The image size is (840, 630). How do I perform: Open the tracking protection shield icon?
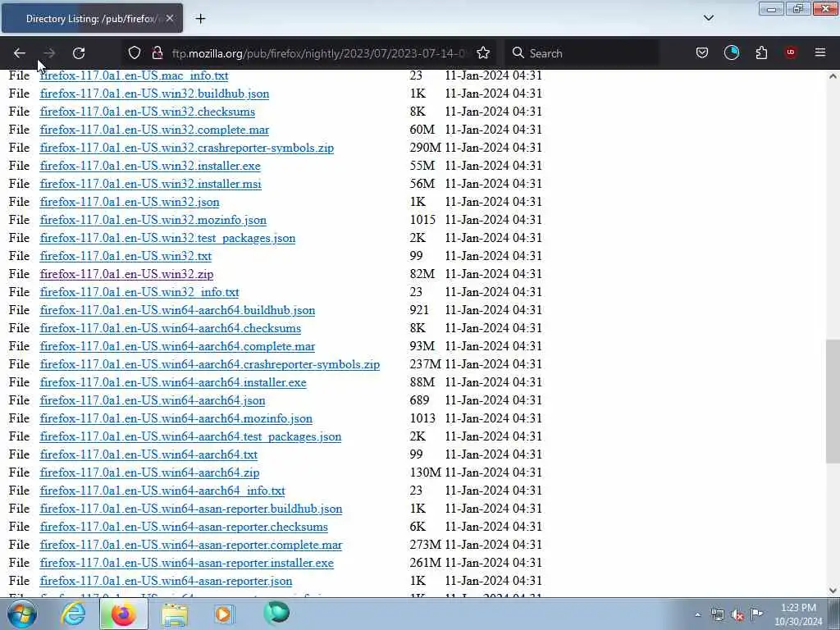[135, 53]
